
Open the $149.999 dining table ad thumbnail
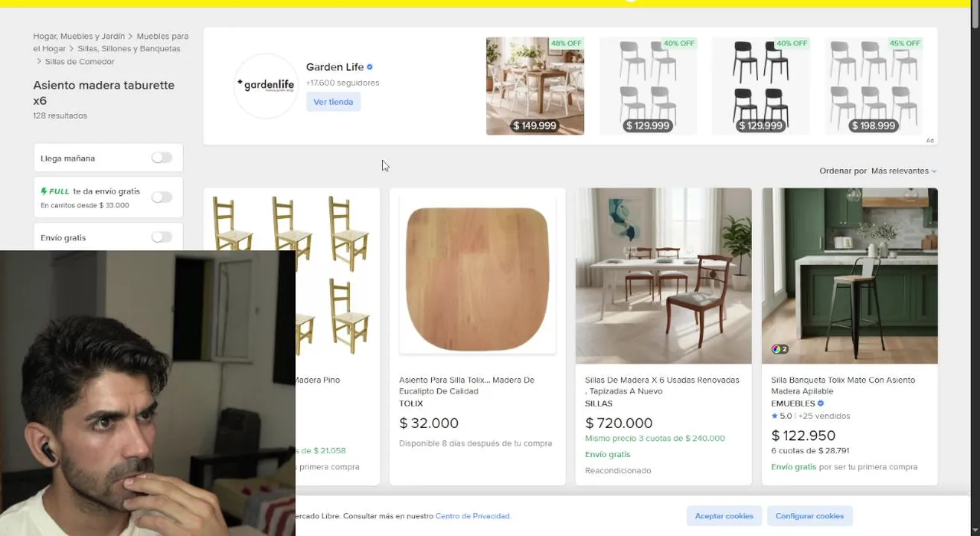coord(535,86)
